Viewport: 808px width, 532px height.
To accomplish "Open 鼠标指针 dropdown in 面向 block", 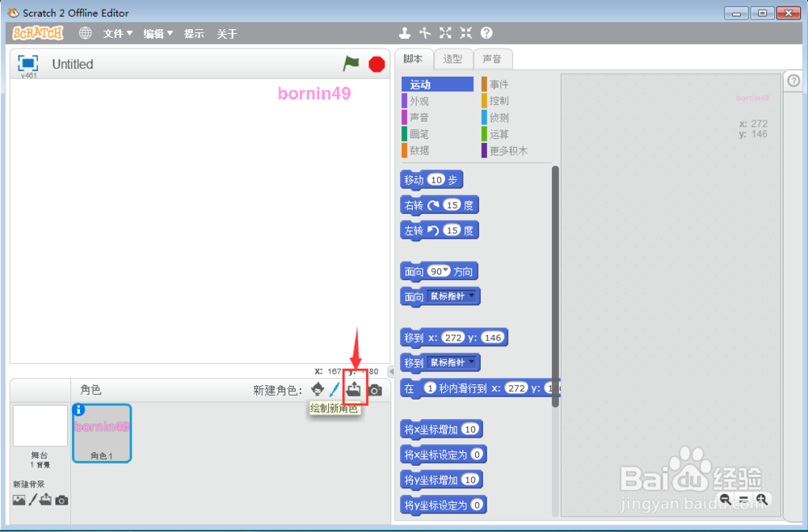I will pyautogui.click(x=452, y=296).
